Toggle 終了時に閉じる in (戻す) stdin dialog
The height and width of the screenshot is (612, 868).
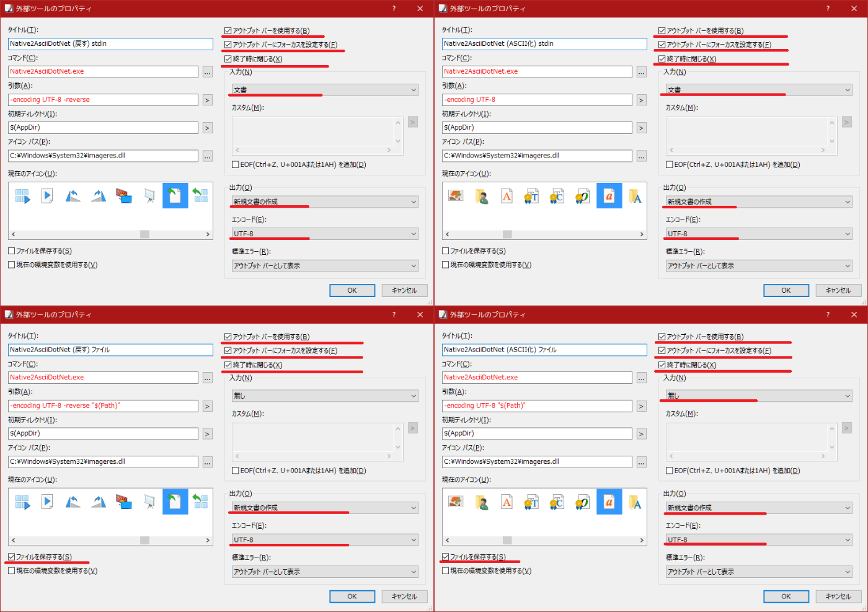click(x=228, y=59)
